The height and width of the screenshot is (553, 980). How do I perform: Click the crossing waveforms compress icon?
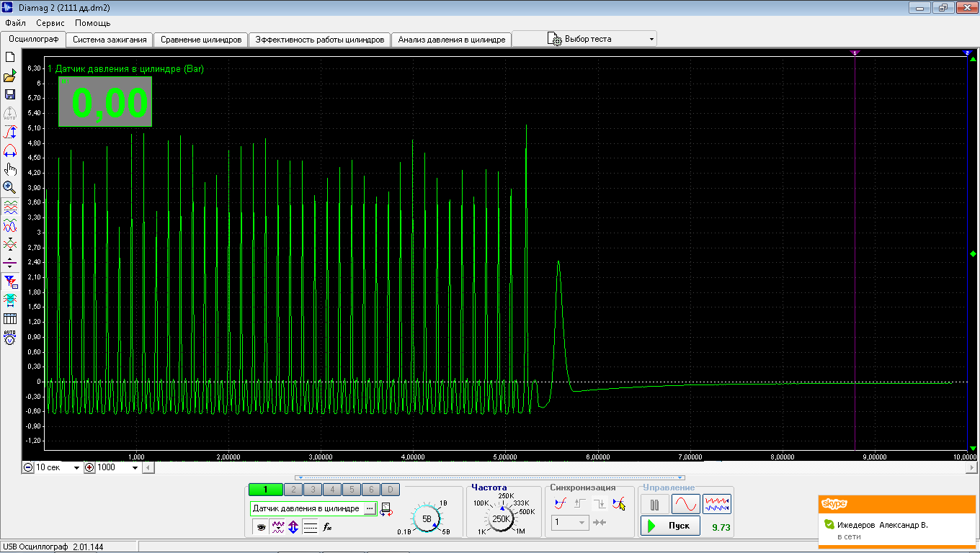pos(10,244)
